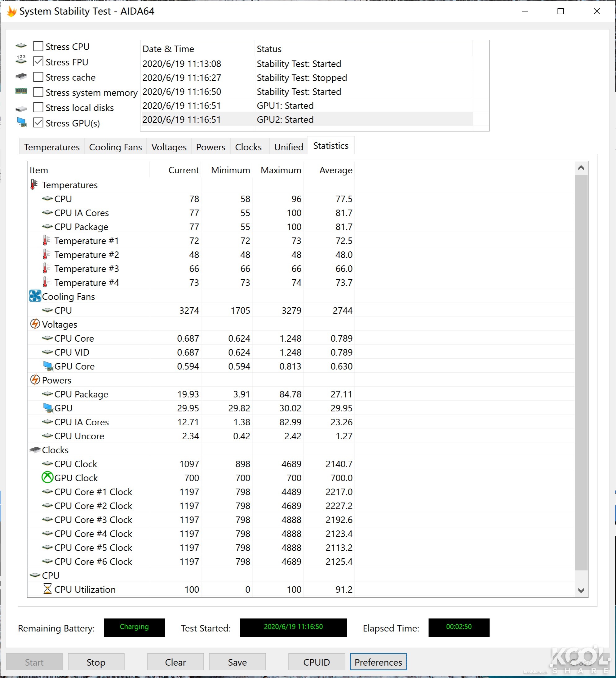Click the Maximum column header
This screenshot has width=616, height=678.
281,170
